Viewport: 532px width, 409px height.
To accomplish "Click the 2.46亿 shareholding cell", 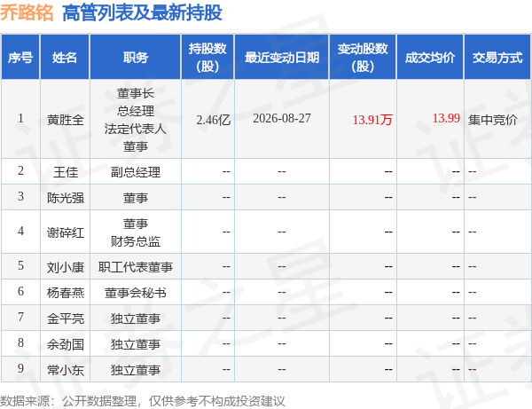I will point(214,120).
